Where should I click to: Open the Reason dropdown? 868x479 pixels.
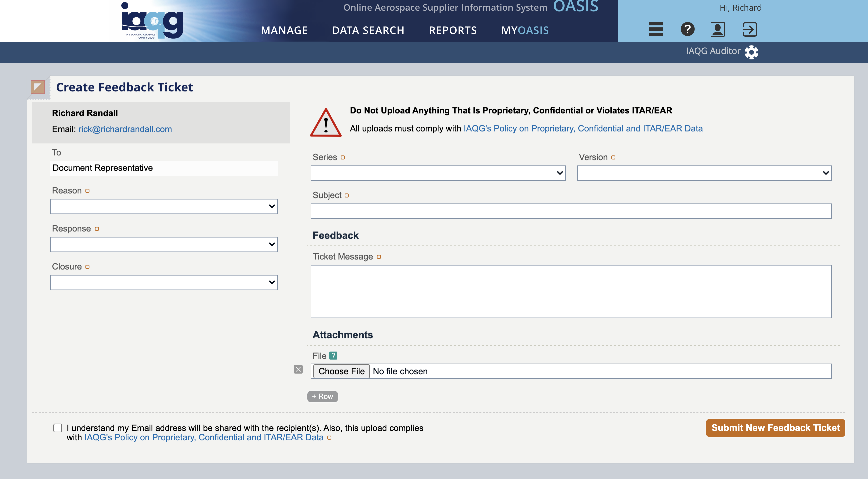164,206
